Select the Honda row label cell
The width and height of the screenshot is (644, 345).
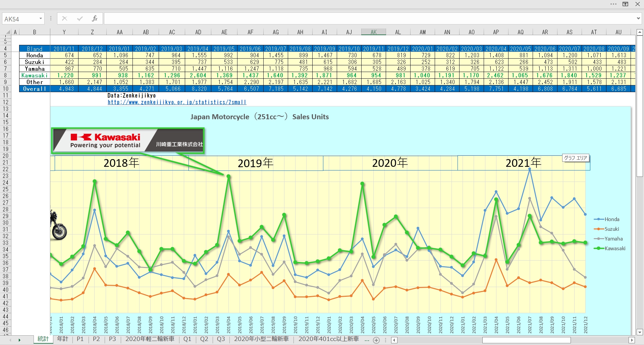coord(35,55)
